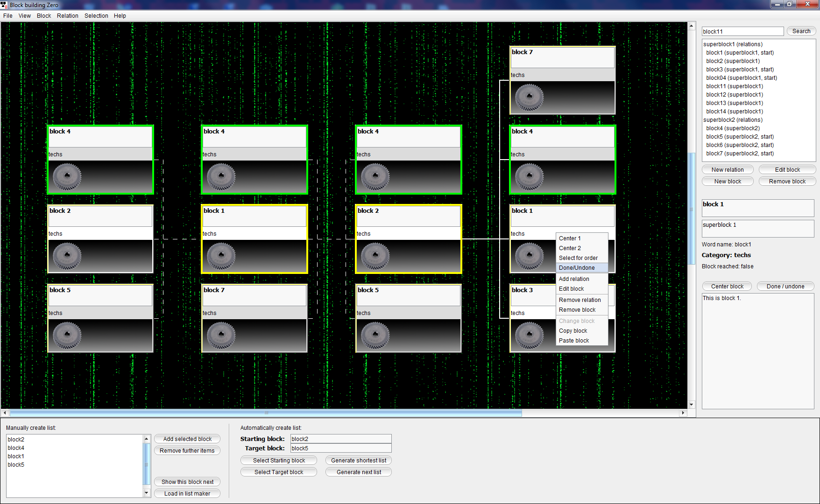The image size is (820, 504).
Task: Click gear icon of block 7 below block 1
Action: pyautogui.click(x=221, y=335)
